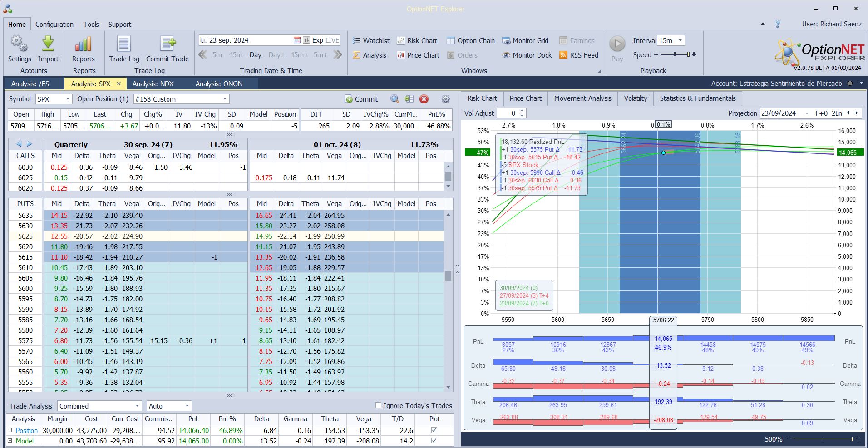Switch to the Analysis: NDX tab
This screenshot has width=868, height=448.
coord(153,84)
